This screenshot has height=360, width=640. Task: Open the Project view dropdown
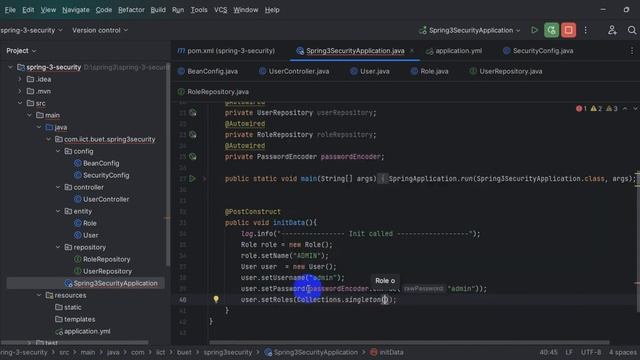(x=21, y=51)
